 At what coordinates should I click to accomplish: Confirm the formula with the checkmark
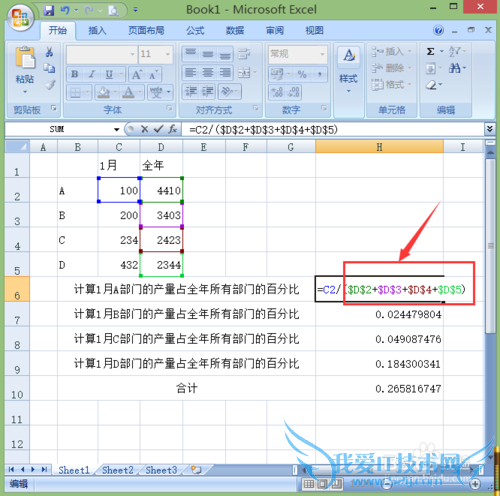tap(158, 129)
